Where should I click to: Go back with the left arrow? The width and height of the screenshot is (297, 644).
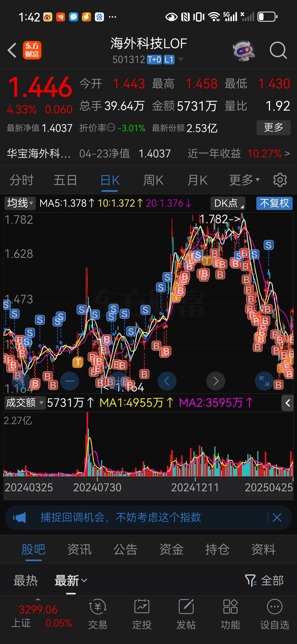click(12, 50)
